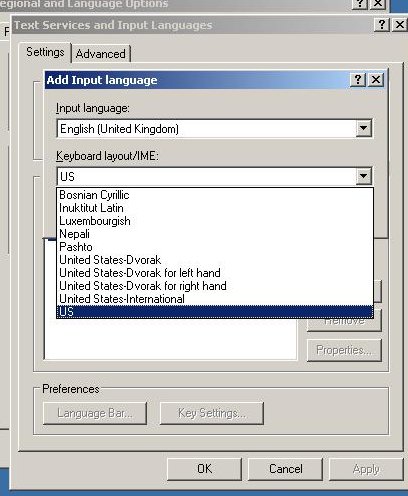Click help icon of Text Services window
This screenshot has height=496, width=408.
tap(382, 25)
